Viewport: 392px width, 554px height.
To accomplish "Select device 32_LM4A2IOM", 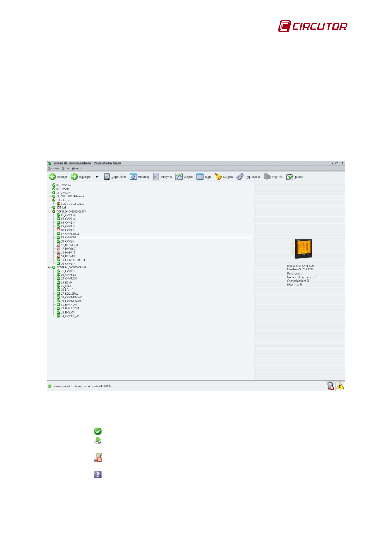I will click(70, 309).
